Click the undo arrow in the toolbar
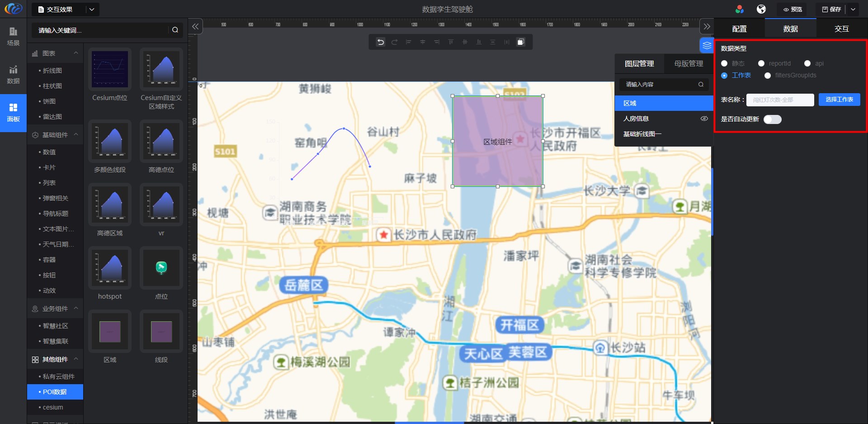 click(x=381, y=42)
